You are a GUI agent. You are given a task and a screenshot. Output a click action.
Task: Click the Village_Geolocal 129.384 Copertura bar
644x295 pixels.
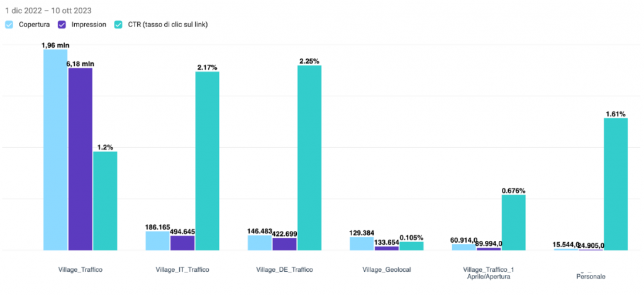(x=361, y=244)
